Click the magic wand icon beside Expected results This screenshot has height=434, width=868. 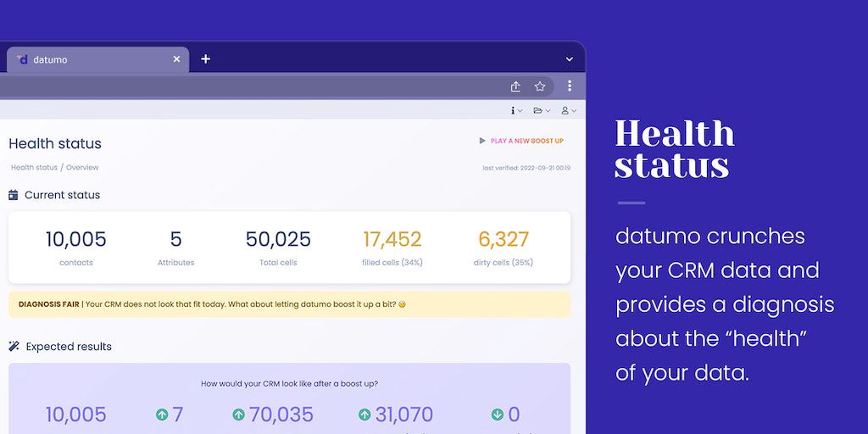click(x=14, y=347)
